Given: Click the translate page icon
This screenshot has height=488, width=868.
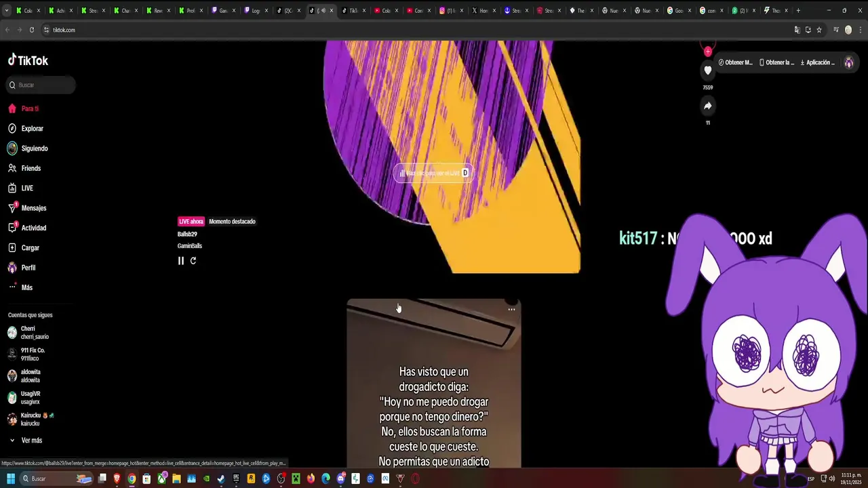Looking at the screenshot, I should click(x=797, y=30).
